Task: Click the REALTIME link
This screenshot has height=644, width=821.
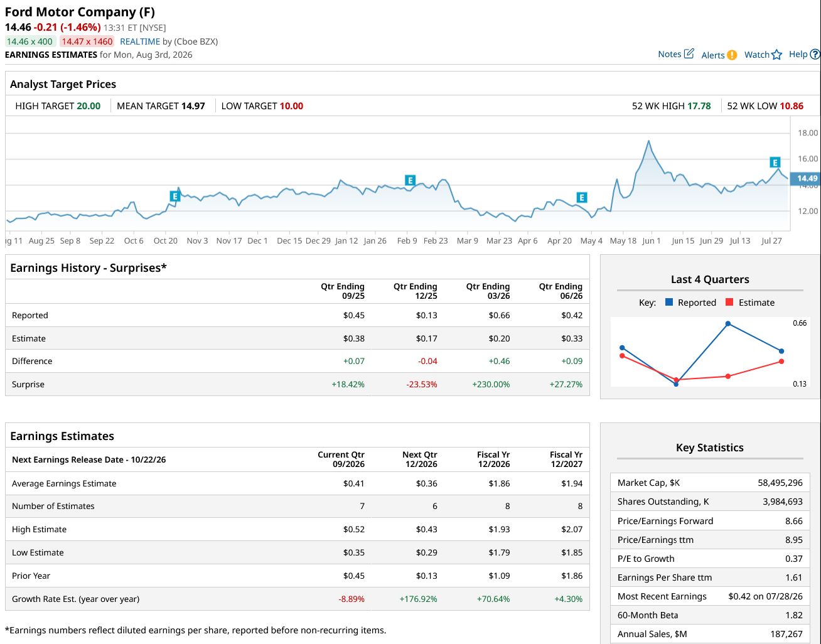Action: [x=140, y=41]
